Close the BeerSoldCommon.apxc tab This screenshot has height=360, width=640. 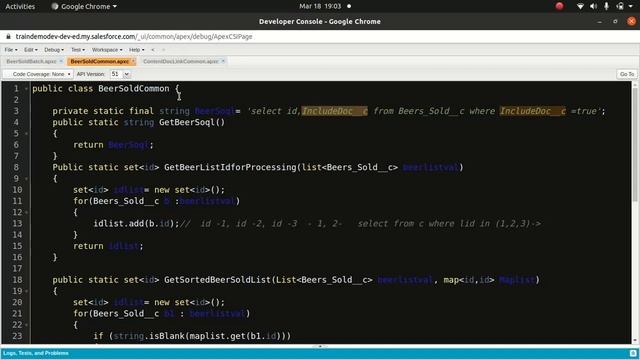(x=133, y=61)
